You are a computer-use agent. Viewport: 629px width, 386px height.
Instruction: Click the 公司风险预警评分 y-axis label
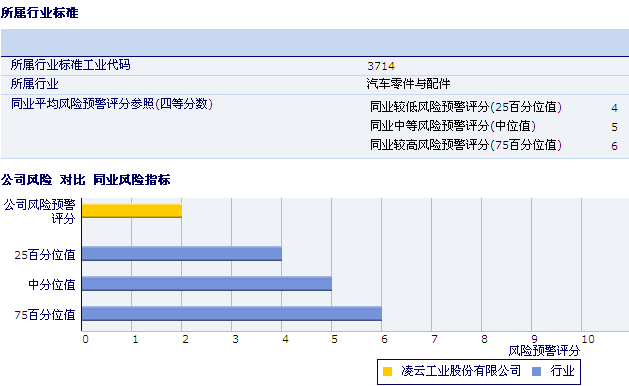[x=40, y=211]
